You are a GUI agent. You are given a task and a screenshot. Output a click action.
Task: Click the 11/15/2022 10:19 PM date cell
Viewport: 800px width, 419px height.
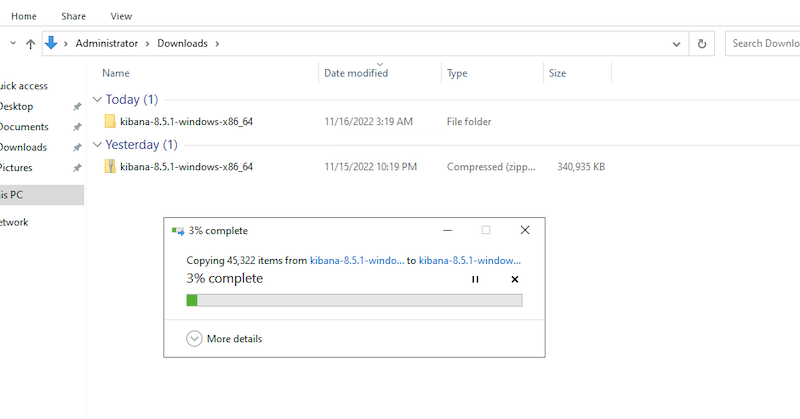[x=371, y=166]
